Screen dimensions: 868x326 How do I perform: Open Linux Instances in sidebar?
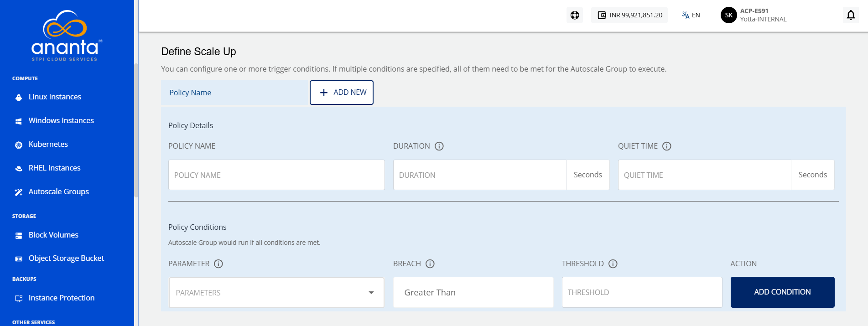point(55,97)
